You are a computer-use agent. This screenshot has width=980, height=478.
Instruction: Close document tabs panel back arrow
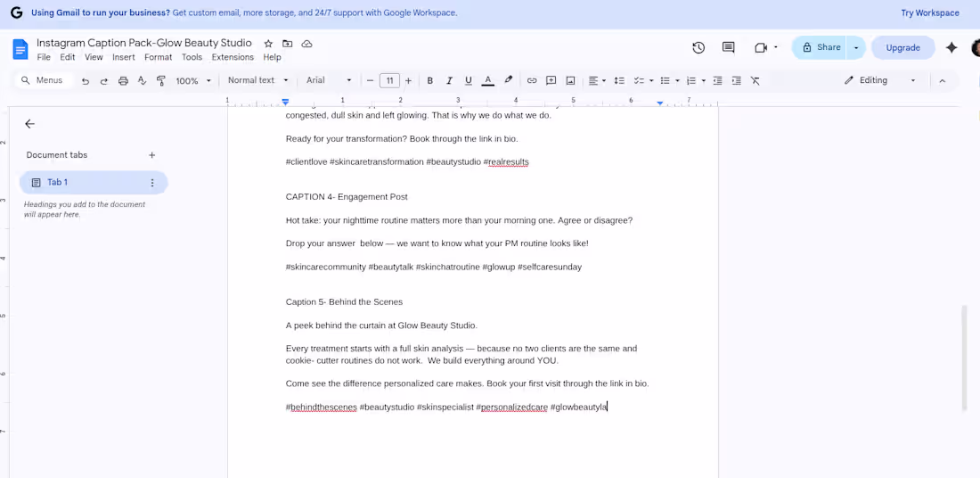(29, 124)
